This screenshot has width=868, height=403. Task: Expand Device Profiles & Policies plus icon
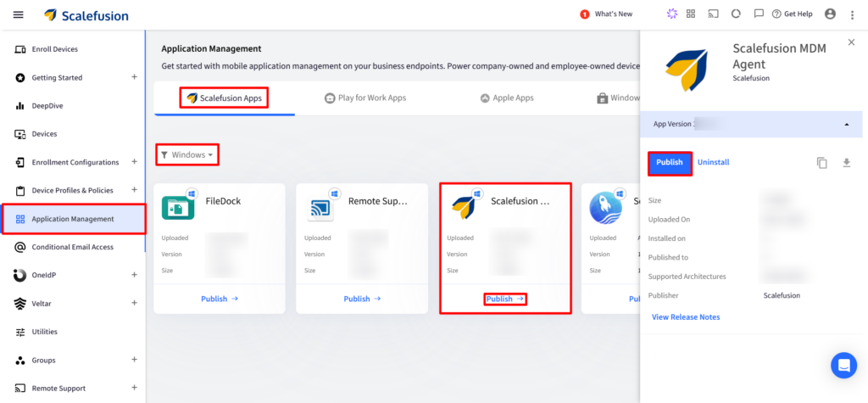click(x=135, y=190)
